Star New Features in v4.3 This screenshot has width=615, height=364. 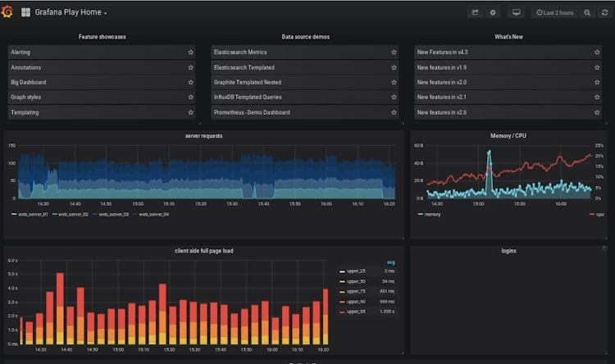[597, 52]
